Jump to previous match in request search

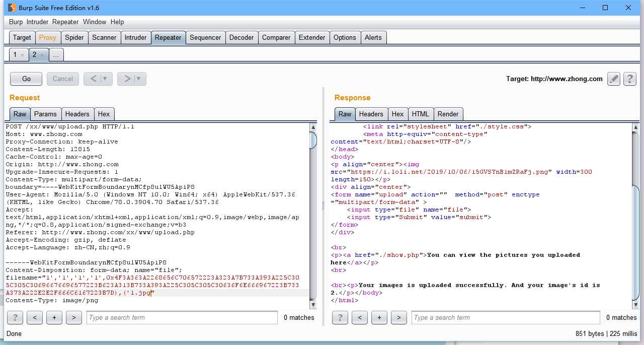(x=34, y=317)
